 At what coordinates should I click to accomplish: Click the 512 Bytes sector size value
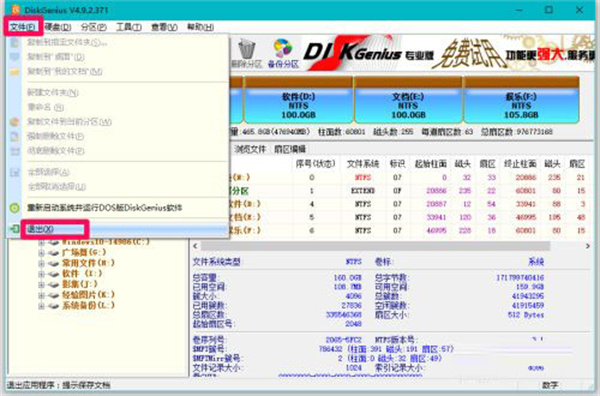pyautogui.click(x=525, y=315)
